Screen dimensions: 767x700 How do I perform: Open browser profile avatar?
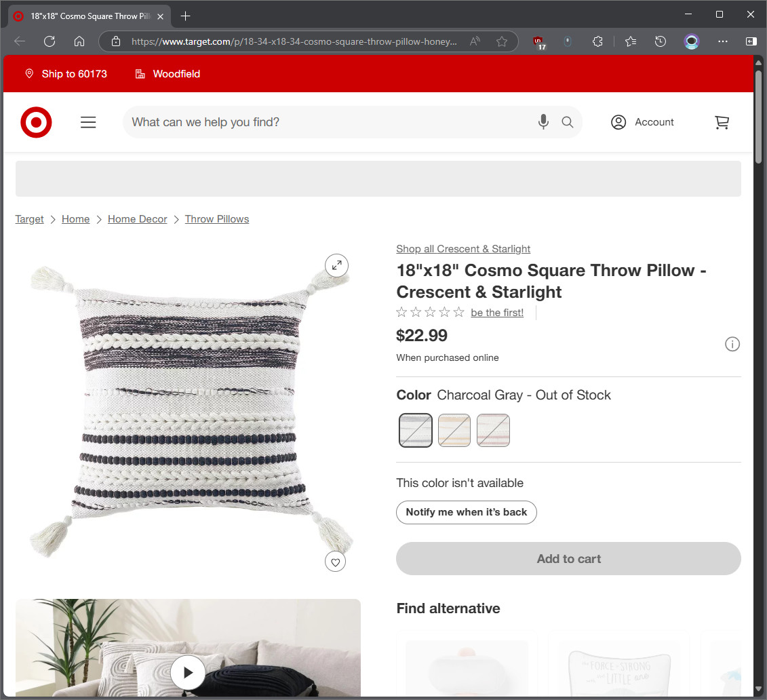click(x=692, y=41)
